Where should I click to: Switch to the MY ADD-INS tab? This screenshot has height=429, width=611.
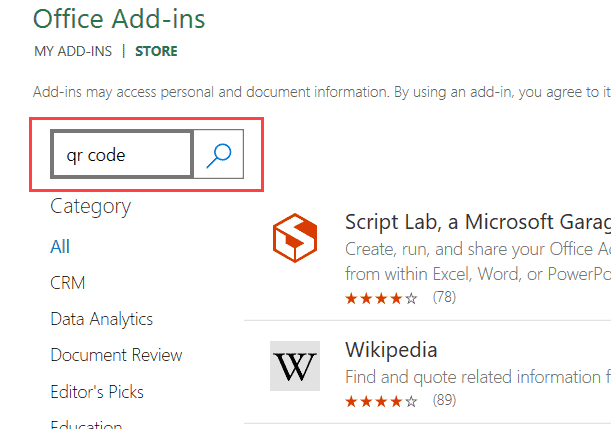72,51
